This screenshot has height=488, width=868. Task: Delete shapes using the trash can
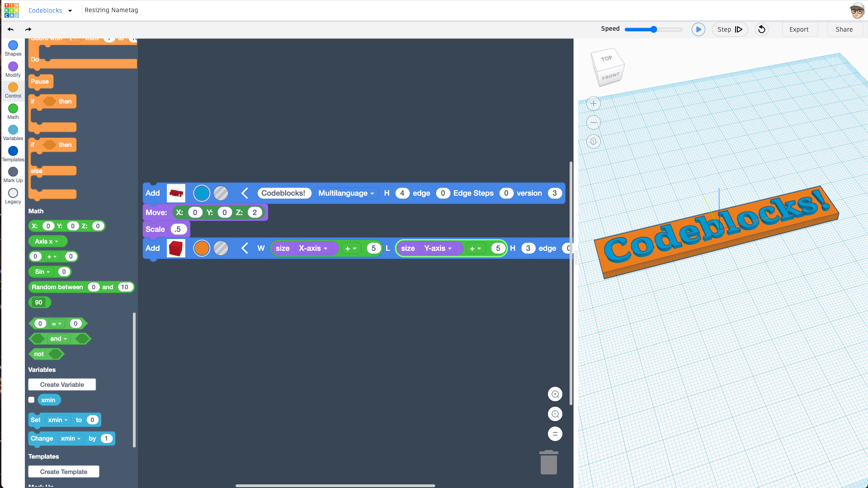click(x=548, y=462)
